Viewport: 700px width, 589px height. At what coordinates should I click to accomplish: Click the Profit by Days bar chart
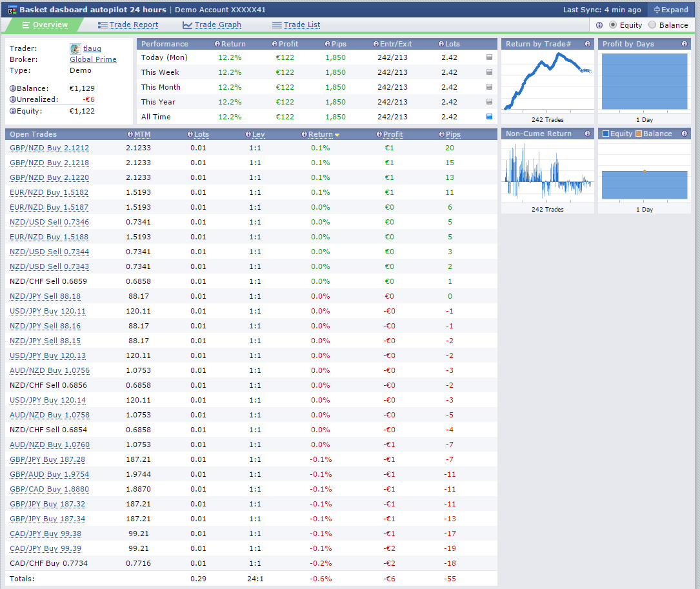point(645,81)
